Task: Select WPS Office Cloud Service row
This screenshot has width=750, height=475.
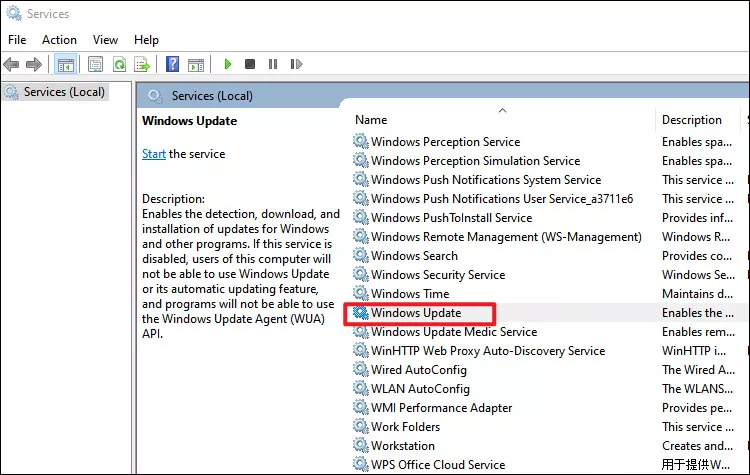Action: point(438,464)
